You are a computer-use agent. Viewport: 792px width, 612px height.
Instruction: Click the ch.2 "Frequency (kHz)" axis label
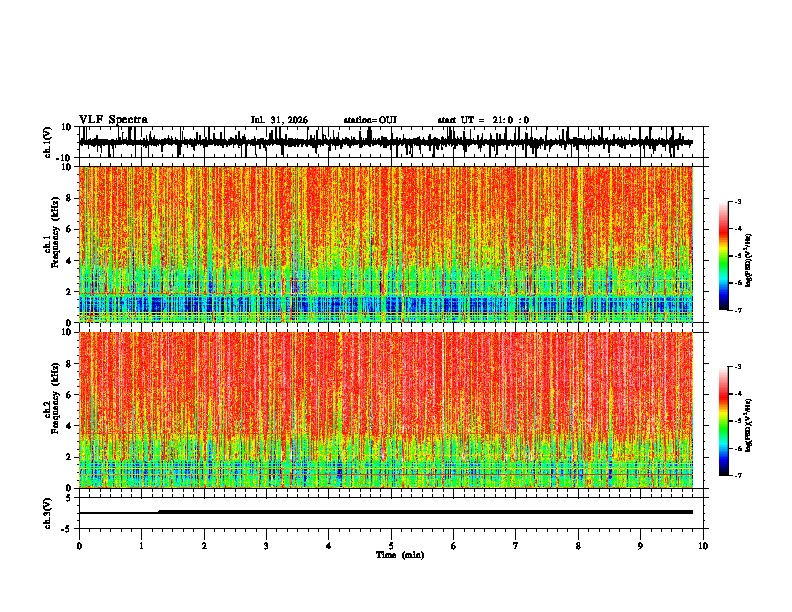[x=55, y=398]
